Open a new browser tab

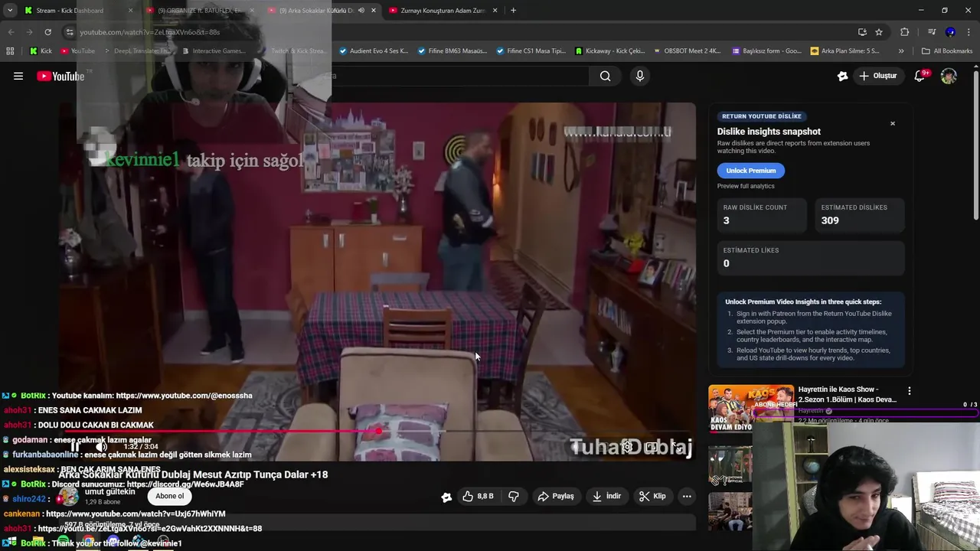pos(513,11)
